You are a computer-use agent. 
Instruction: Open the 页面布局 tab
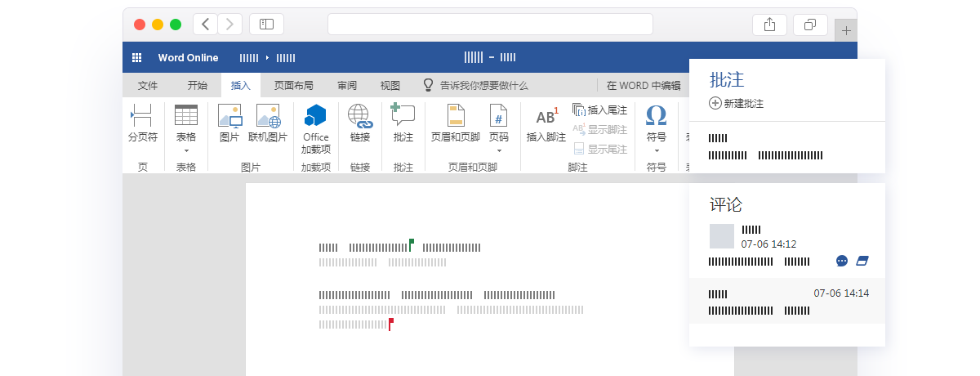click(x=293, y=85)
